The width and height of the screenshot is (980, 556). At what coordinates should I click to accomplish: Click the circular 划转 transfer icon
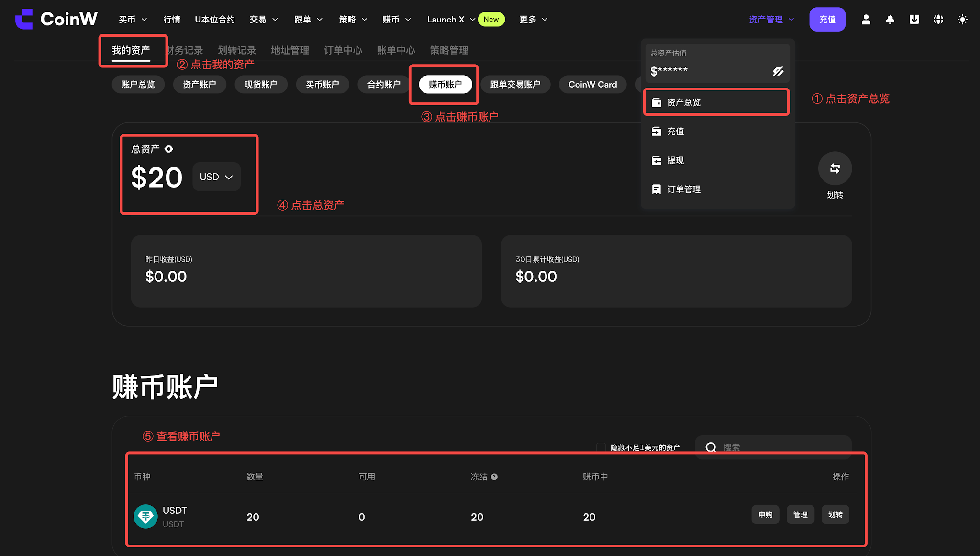(835, 168)
